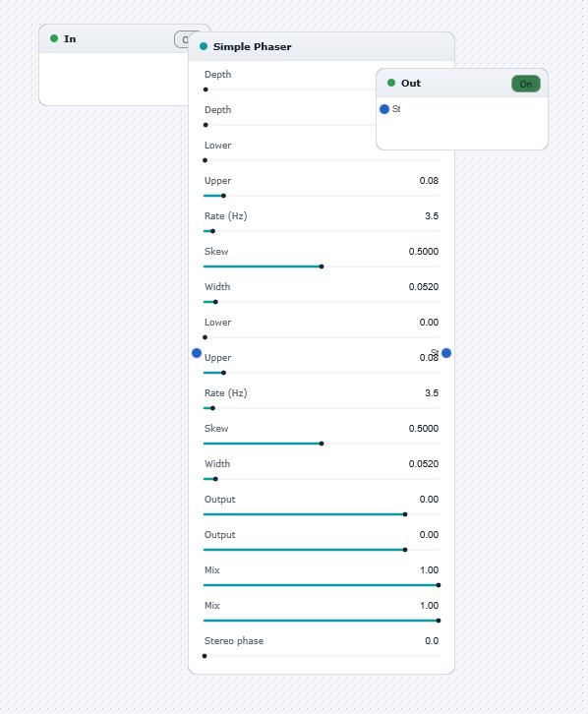Click the topmost Depth slider handle

tap(206, 89)
